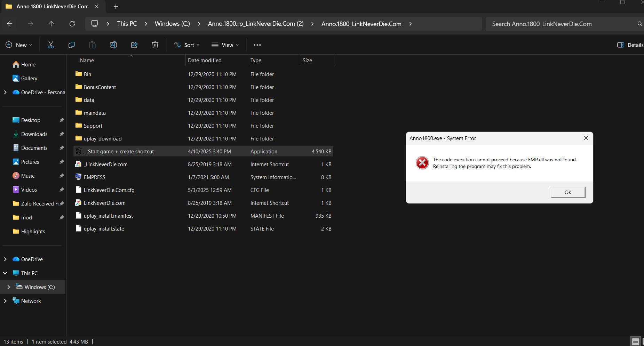644x346 pixels.
Task: Expand the Network tree node
Action: 5,301
